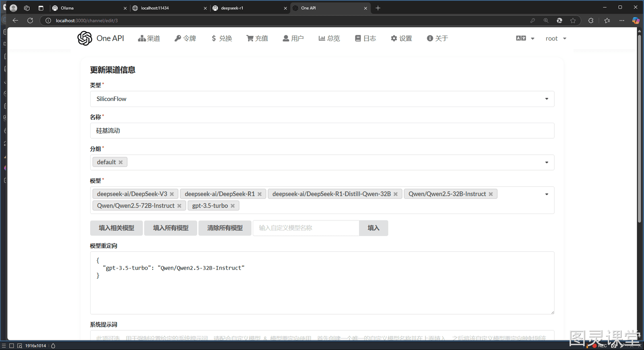Click the 填入所有模型 button
This screenshot has width=644, height=350.
click(171, 228)
